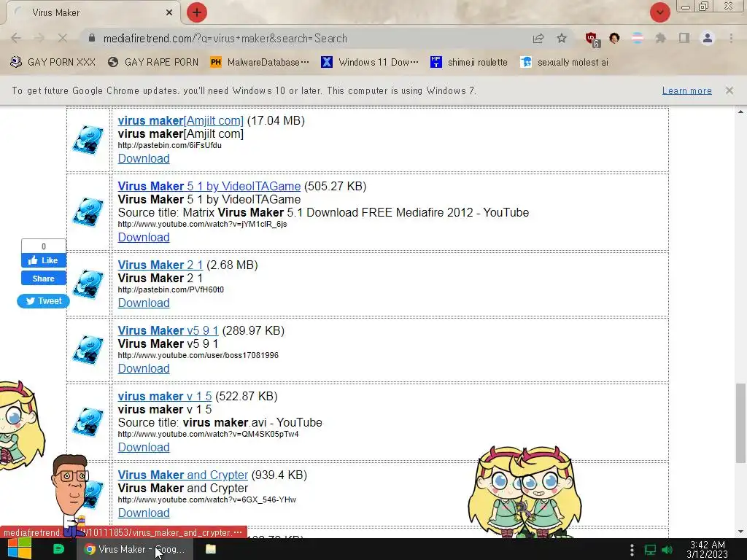Click the volume speaker tray icon
The height and width of the screenshot is (560, 747).
pyautogui.click(x=667, y=550)
